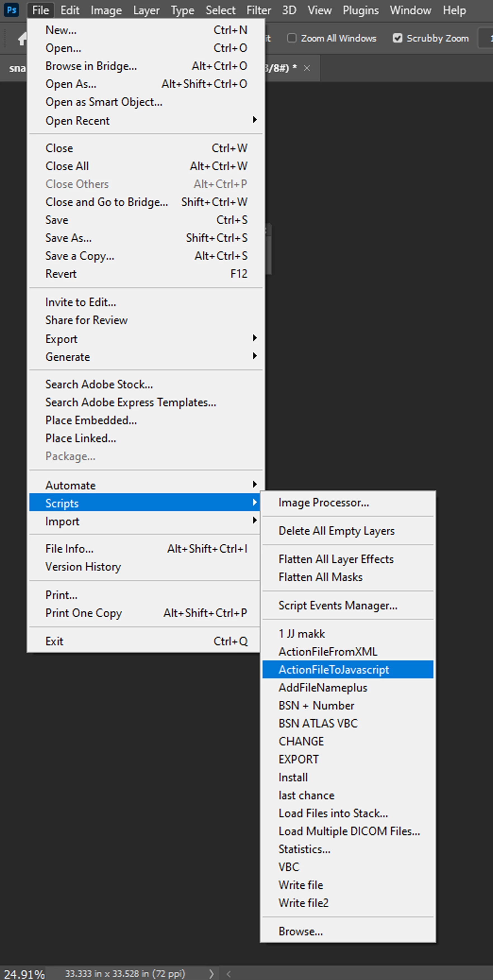Run the AddFileNameplus script
Viewport: 493px width, 980px height.
point(348,688)
